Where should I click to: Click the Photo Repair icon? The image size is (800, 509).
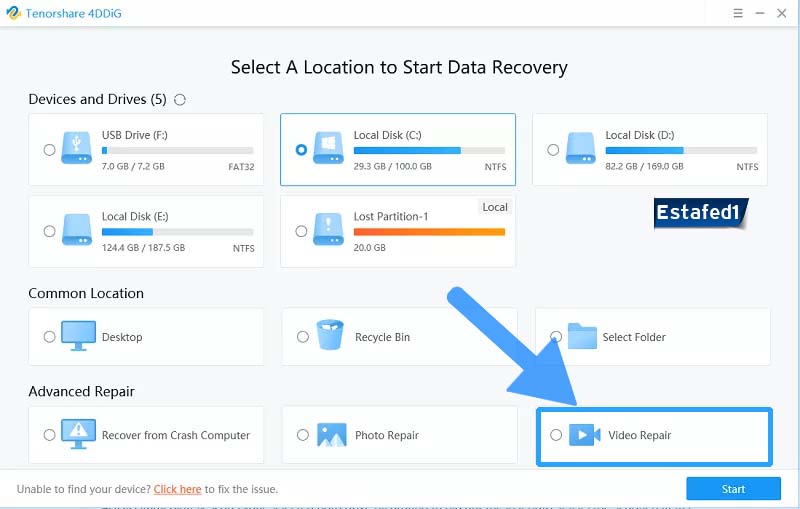tap(331, 435)
